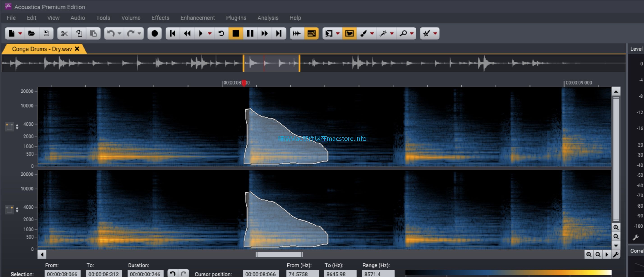The image size is (644, 277).
Task: Open the Effects menu
Action: point(160,18)
